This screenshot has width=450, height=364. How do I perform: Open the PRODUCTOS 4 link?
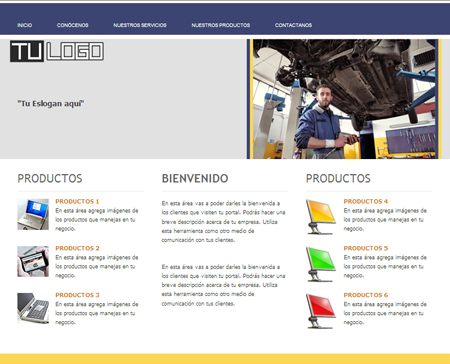tap(366, 201)
